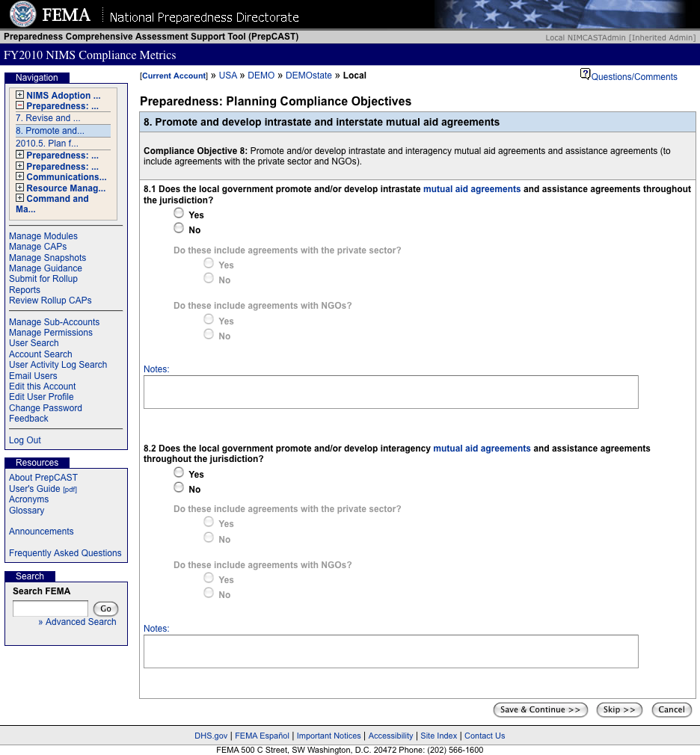This screenshot has height=755, width=700.
Task: Open '8. Promote and...' navigation item
Action: pyautogui.click(x=49, y=131)
